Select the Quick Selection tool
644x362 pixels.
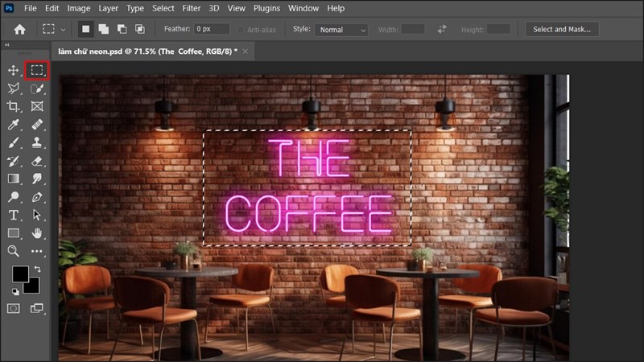(37, 88)
